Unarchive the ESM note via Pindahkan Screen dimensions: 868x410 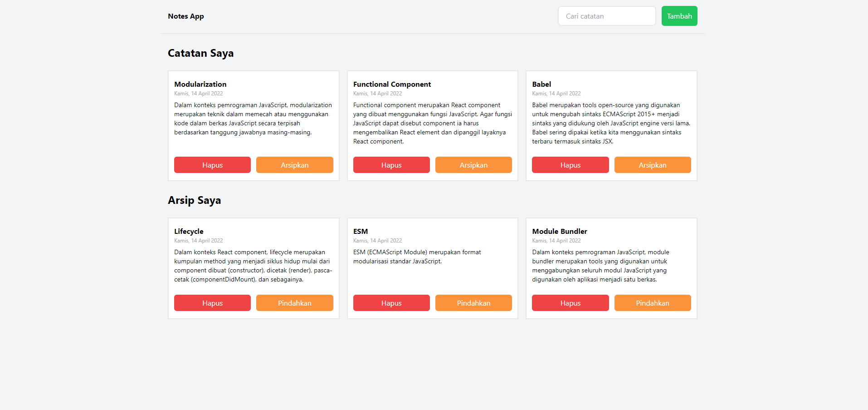click(473, 303)
